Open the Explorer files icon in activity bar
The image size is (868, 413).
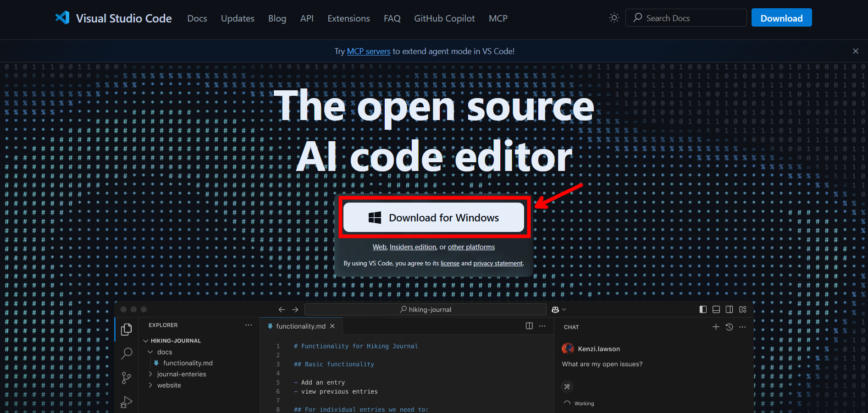point(127,329)
